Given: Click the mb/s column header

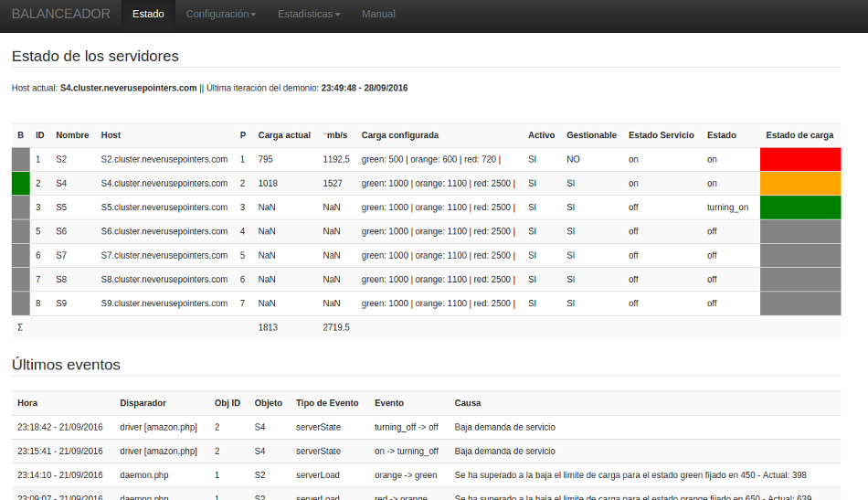Looking at the screenshot, I should click(x=336, y=135).
